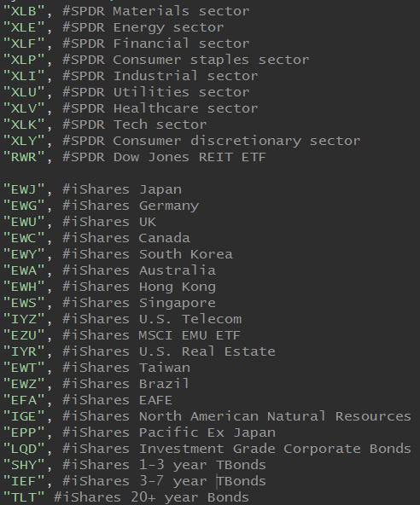Click iShares North American Natural Resources comment
This screenshot has width=420, height=505.
click(237, 416)
